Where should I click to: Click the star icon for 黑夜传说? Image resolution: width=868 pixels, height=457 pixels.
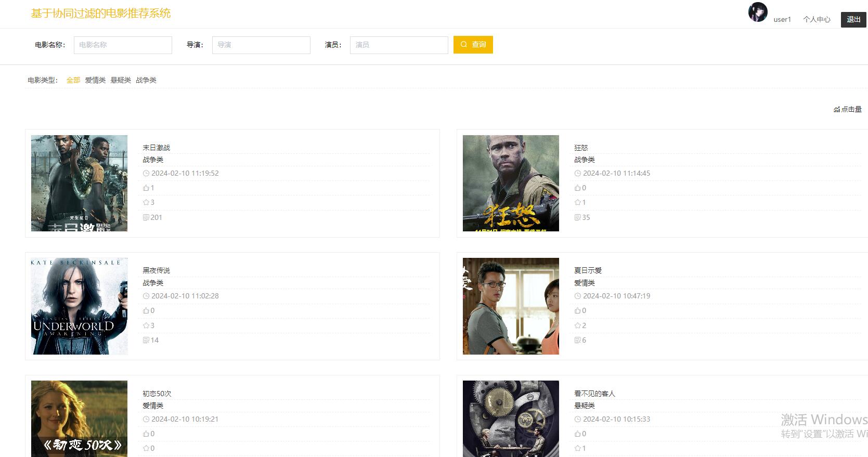point(146,325)
